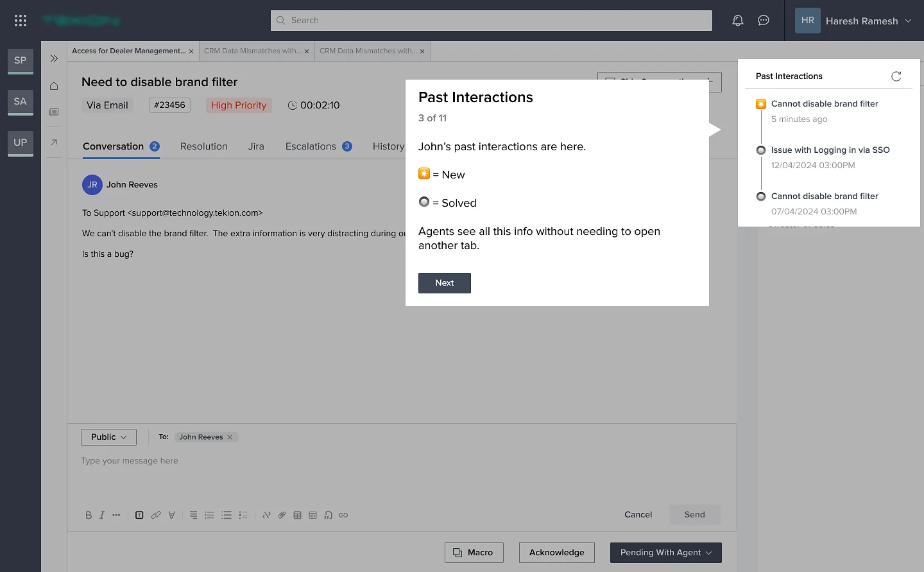Click the message text area
Image resolution: width=924 pixels, height=572 pixels.
[x=402, y=475]
